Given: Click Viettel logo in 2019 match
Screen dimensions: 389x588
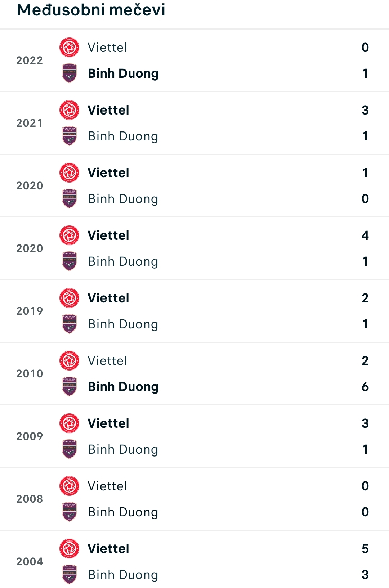Looking at the screenshot, I should [x=69, y=298].
